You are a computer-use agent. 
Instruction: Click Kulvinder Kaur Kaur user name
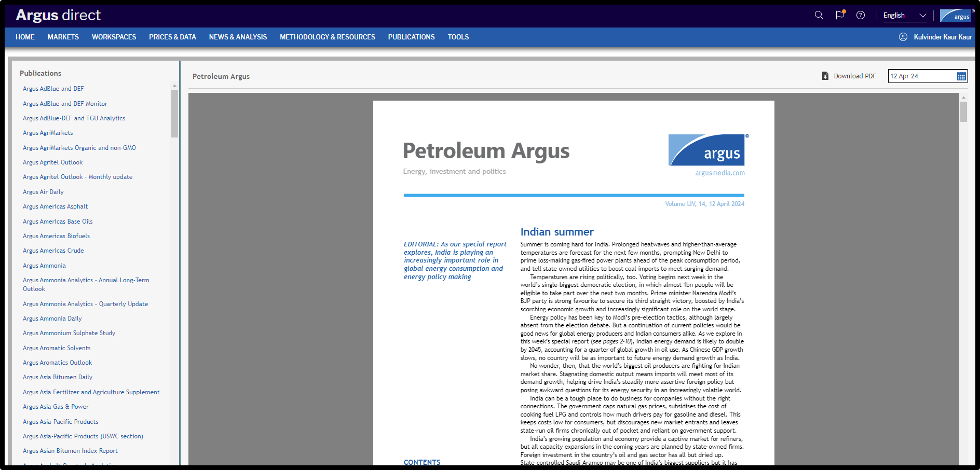click(x=943, y=37)
